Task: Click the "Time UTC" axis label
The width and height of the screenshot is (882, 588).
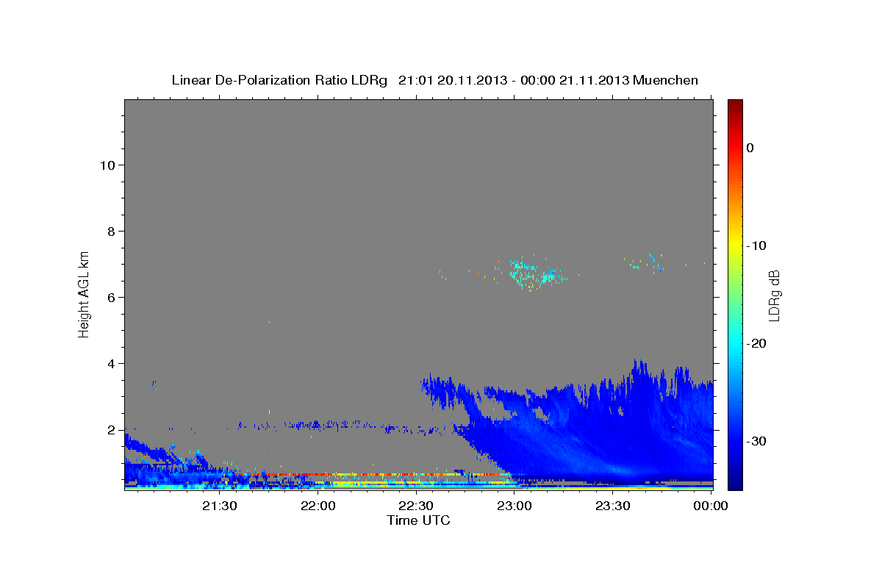Action: click(x=419, y=520)
